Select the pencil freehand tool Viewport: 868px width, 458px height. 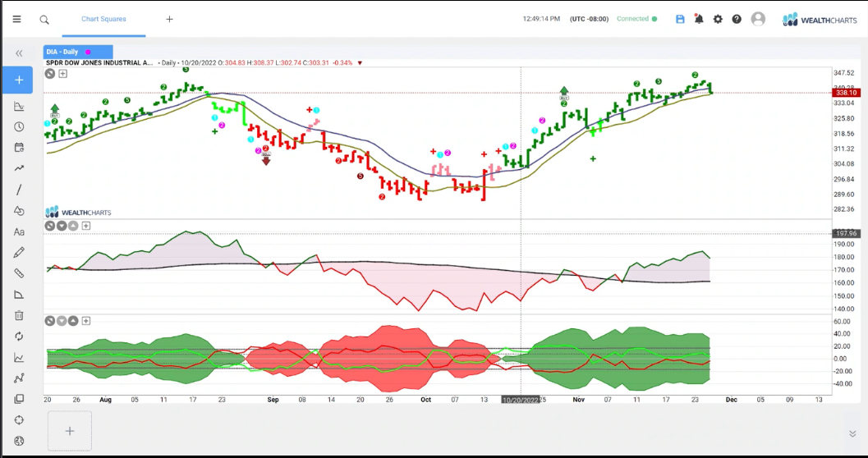click(x=19, y=253)
